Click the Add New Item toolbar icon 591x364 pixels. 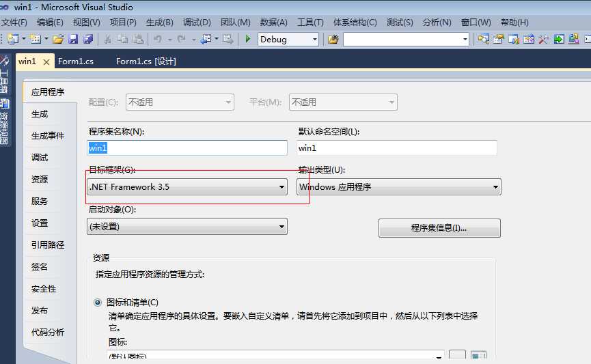(36, 39)
